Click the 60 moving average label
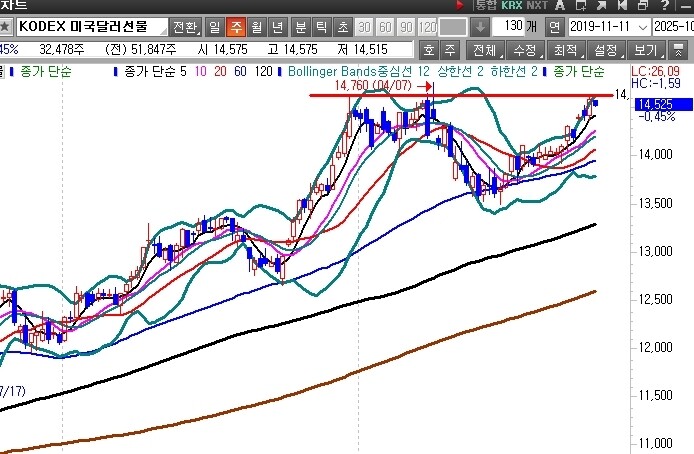 tap(240, 71)
